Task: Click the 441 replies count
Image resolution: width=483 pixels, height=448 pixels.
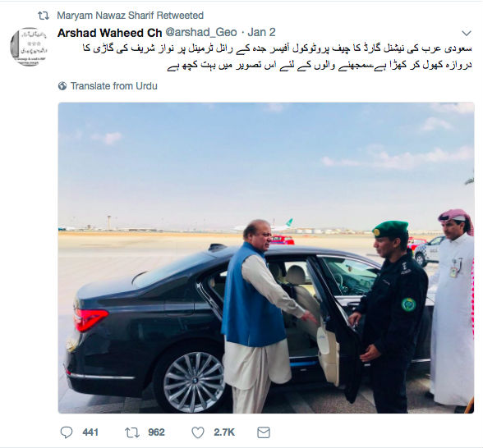Action: coord(90,432)
